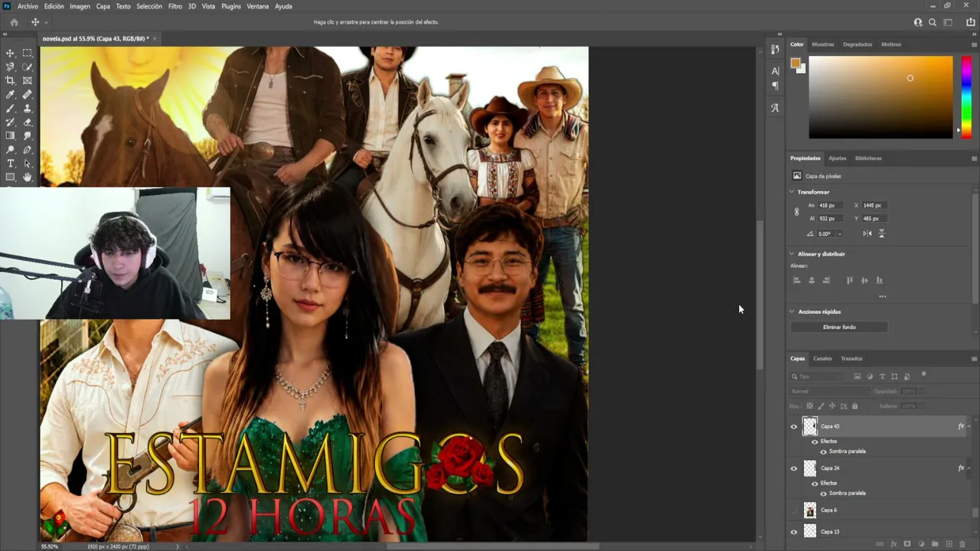Flip the layer vertically in Properties
Image resolution: width=980 pixels, height=551 pixels.
881,233
